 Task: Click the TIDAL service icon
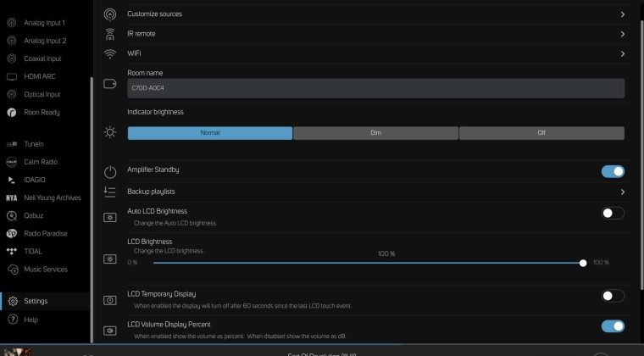click(12, 252)
